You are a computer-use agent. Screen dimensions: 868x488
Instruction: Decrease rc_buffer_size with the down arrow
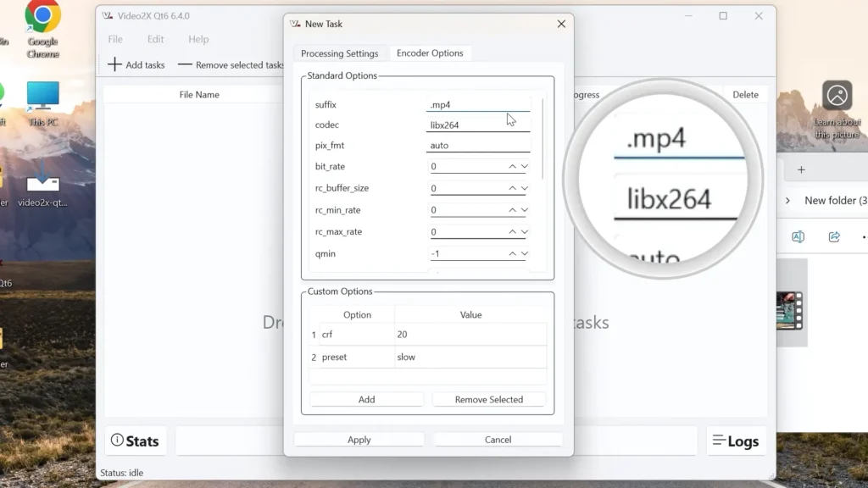coord(524,189)
